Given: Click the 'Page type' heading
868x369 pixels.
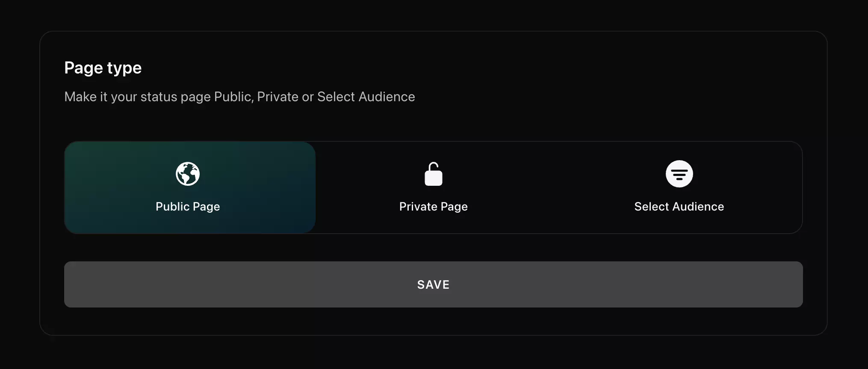Looking at the screenshot, I should pos(103,68).
